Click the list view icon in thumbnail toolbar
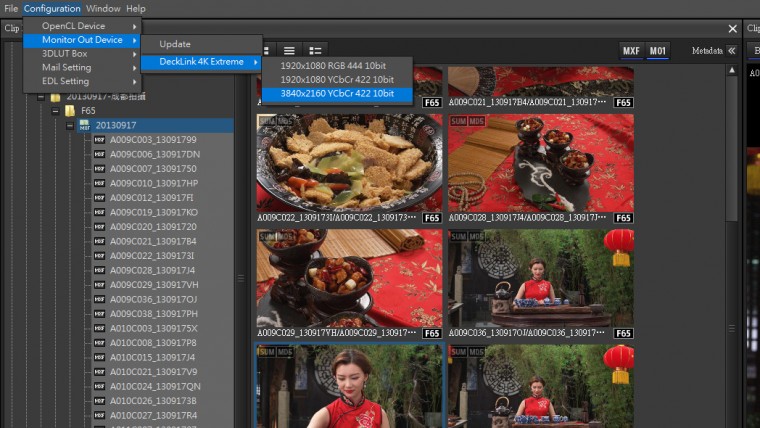Image resolution: width=760 pixels, height=428 pixels. pyautogui.click(x=289, y=50)
